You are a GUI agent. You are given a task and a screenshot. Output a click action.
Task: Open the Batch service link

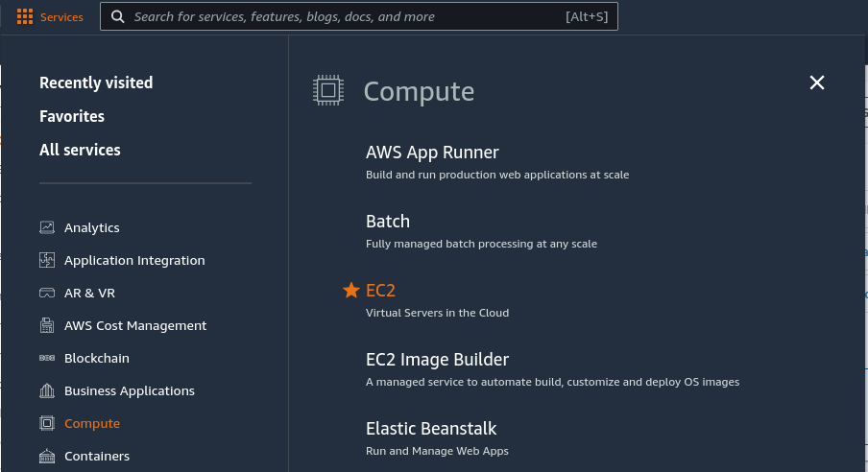(x=388, y=221)
